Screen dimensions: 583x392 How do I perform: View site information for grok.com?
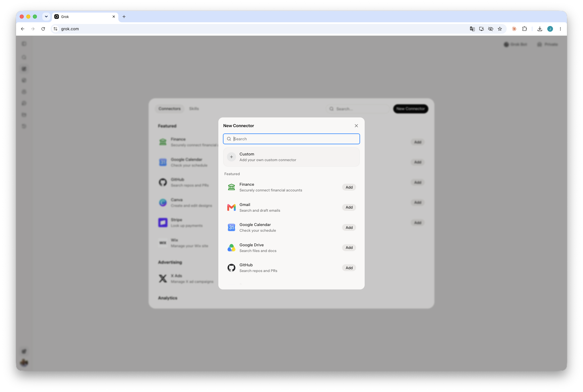(x=56, y=29)
